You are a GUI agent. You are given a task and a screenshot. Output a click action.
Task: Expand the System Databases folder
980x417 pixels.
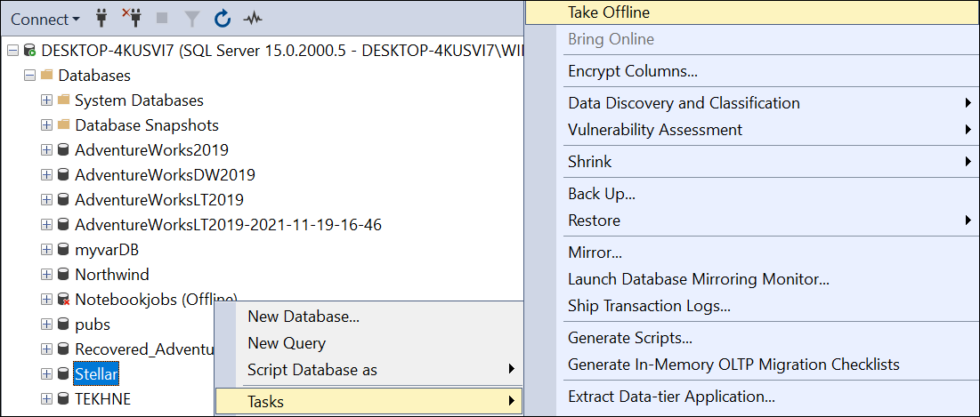[47, 100]
